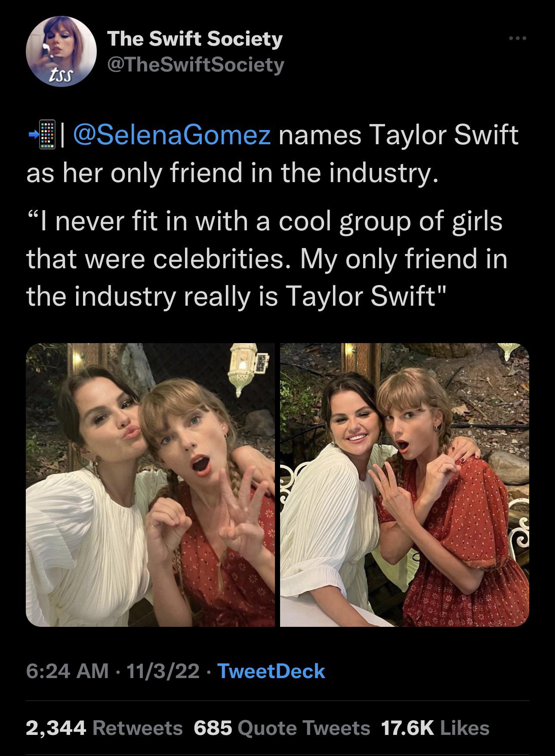Image resolution: width=555 pixels, height=756 pixels.
Task: Open The Swift Society display name
Action: [x=194, y=40]
